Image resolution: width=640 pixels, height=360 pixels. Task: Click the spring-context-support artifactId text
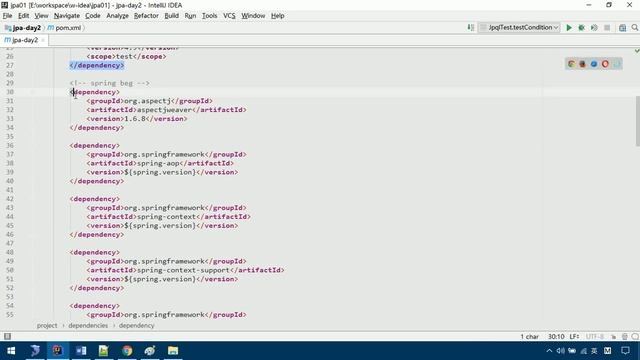183,270
